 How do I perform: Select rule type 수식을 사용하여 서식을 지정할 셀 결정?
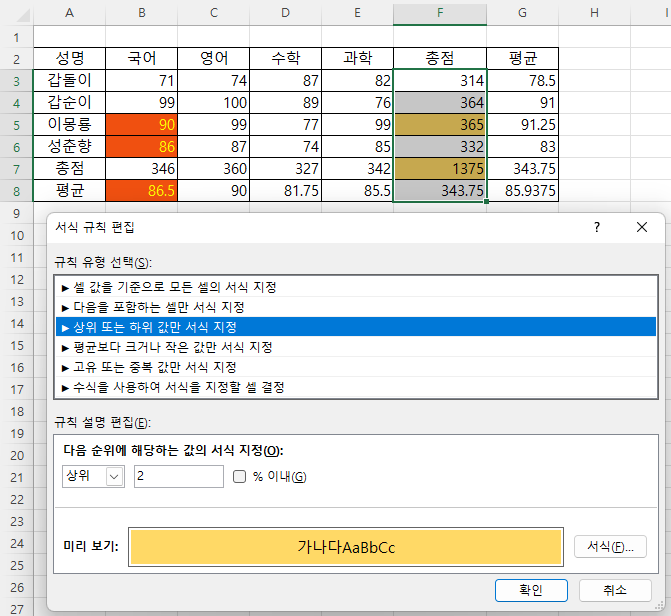click(356, 387)
